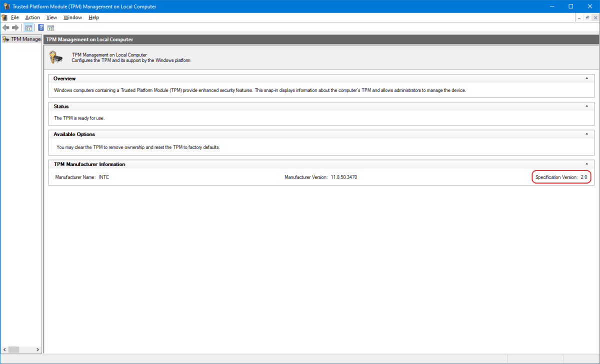Click the "You may clear the TPM" options text
This screenshot has width=600, height=364.
(138, 147)
